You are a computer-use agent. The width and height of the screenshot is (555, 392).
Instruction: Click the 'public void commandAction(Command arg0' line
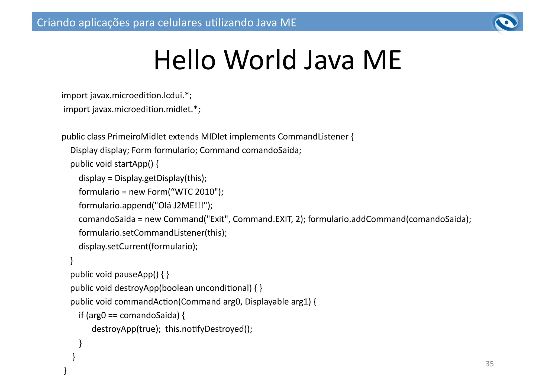pyautogui.click(x=193, y=302)
